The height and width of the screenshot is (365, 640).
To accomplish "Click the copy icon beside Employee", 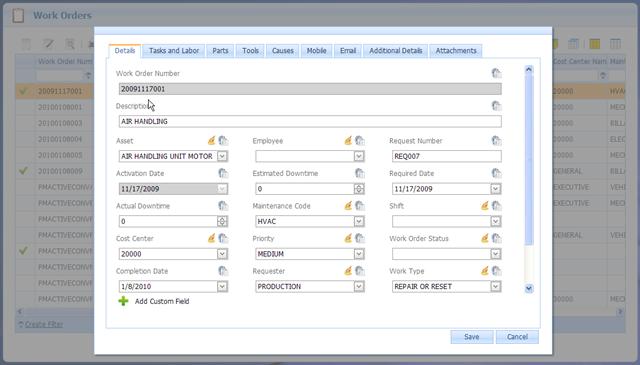I will [x=360, y=141].
